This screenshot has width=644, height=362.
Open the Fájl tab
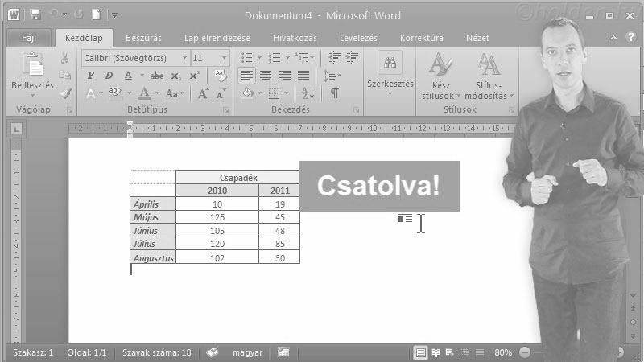pyautogui.click(x=29, y=38)
